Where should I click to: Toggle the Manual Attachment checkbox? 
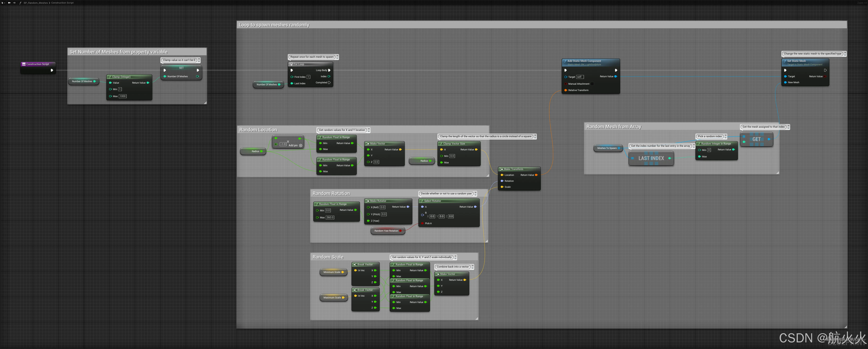(592, 84)
